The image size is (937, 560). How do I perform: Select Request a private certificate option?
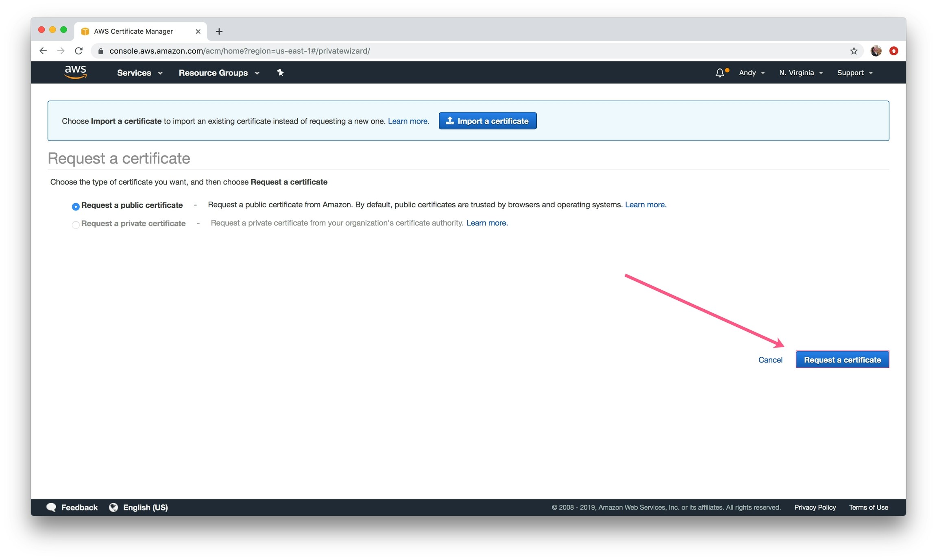tap(76, 225)
